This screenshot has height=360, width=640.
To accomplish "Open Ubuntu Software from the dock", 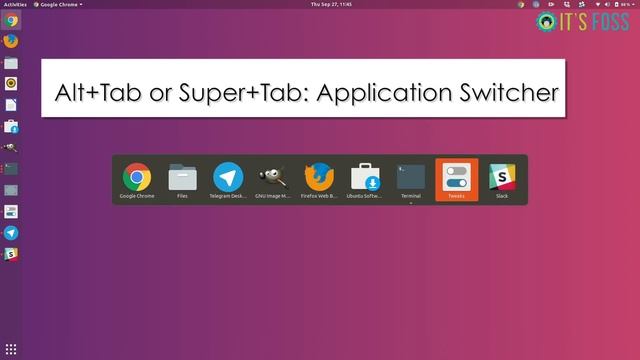I will tap(11, 127).
